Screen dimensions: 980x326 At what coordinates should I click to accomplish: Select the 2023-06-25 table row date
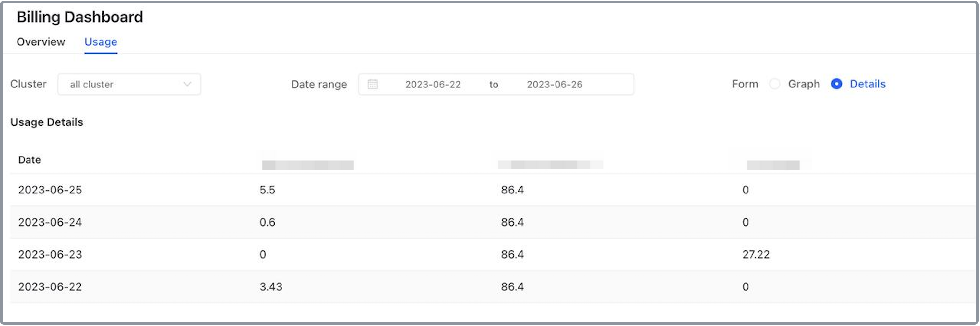(50, 190)
